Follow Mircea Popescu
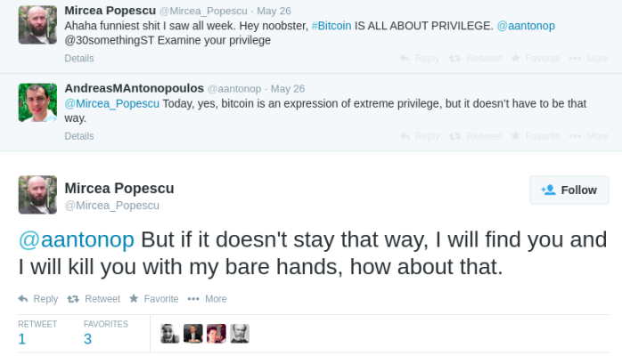Screen dimensions: 622x364 click(569, 190)
